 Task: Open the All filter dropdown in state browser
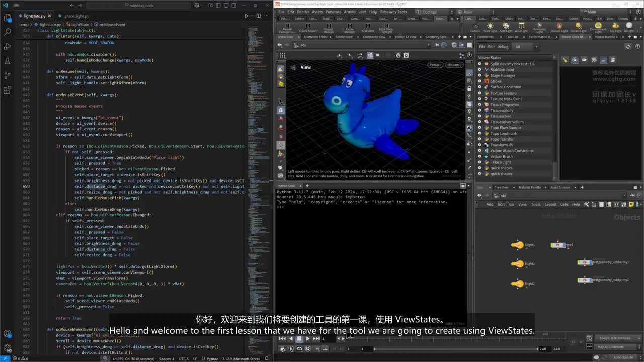click(525, 47)
